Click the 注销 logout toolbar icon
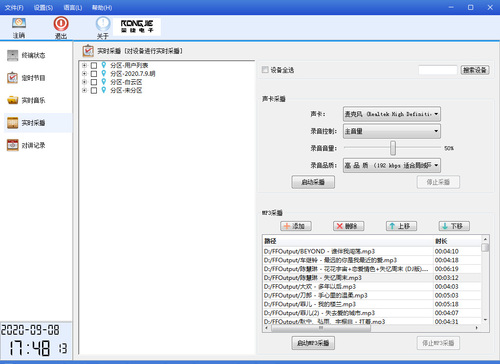Image resolution: width=500 pixels, height=364 pixels. (x=19, y=27)
